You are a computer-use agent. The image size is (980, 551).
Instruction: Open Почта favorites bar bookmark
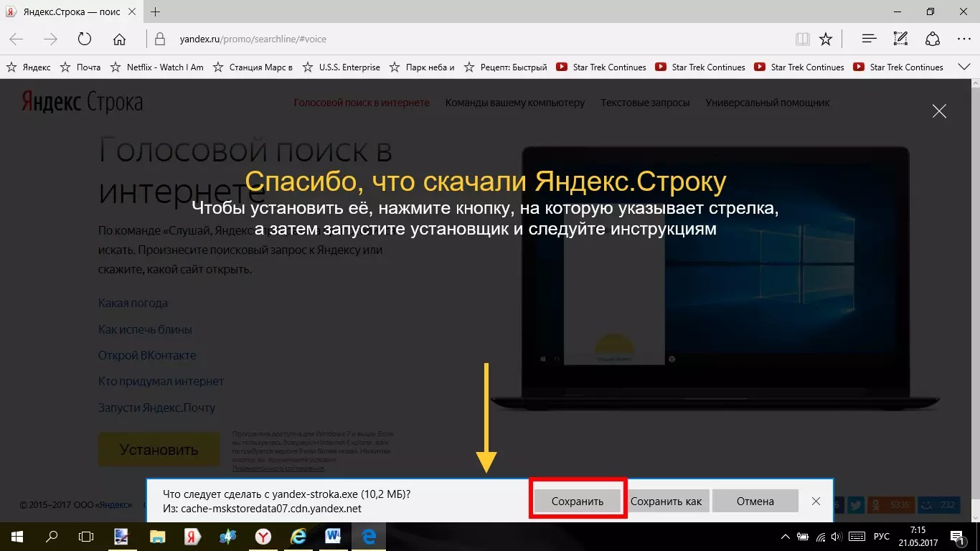pyautogui.click(x=80, y=67)
